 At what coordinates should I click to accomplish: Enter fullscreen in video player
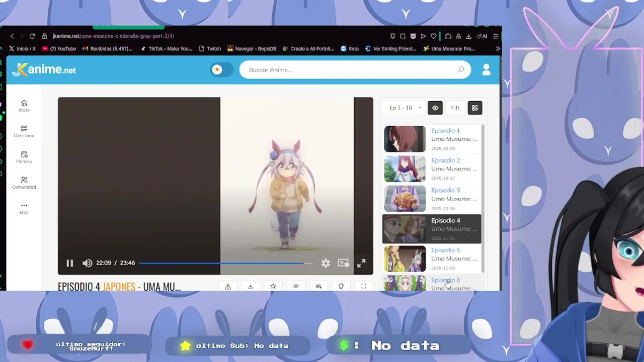click(361, 263)
